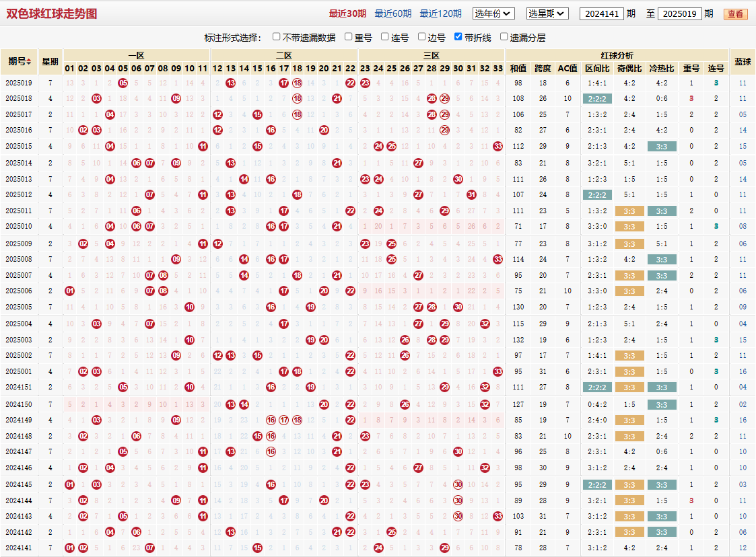Image resolution: width=756 pixels, height=557 pixels.
Task: Click red ball 32 in row 2025004
Action: tap(485, 324)
